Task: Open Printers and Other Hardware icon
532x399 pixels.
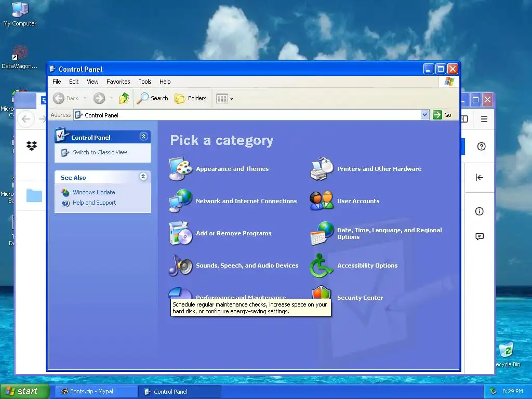Action: click(x=322, y=169)
